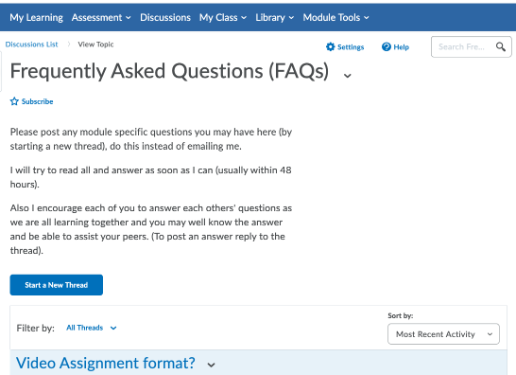Click the Frequently Asked Questions (FAQs) heading
The image size is (516, 375).
point(169,71)
